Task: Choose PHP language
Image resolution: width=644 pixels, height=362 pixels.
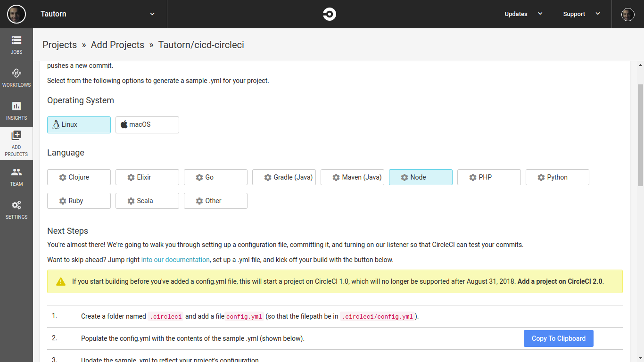Action: [x=489, y=177]
